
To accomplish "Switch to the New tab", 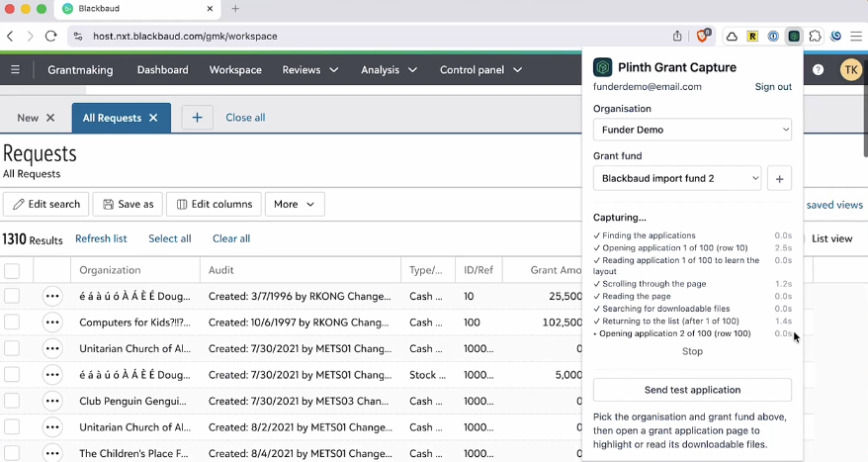I will coord(28,118).
